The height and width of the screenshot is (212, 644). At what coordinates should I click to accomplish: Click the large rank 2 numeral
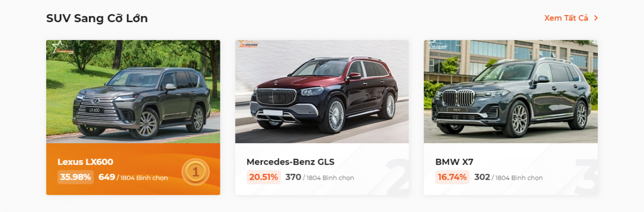(x=397, y=176)
